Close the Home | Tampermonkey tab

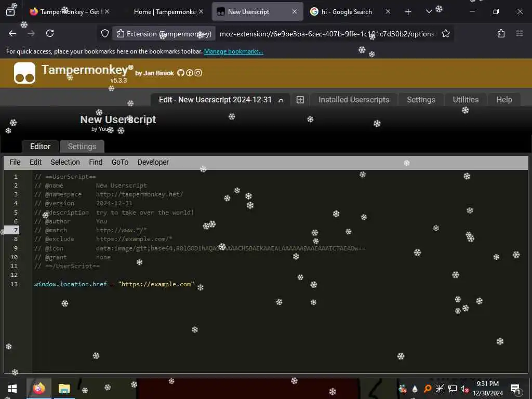[x=201, y=11]
